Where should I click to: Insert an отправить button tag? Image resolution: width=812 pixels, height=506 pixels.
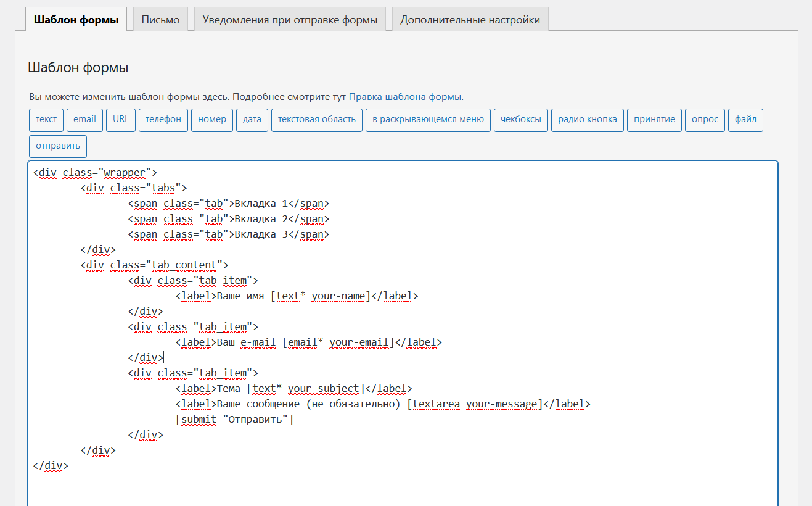coord(58,147)
